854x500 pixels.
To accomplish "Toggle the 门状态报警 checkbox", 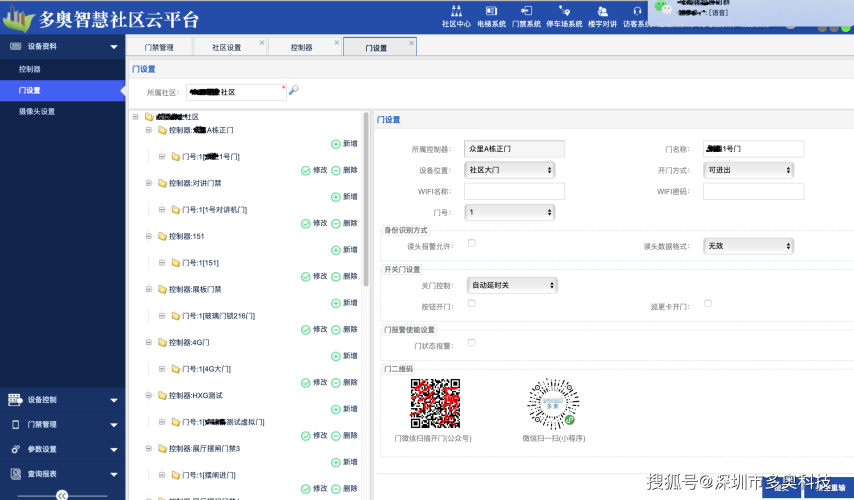I will point(472,343).
